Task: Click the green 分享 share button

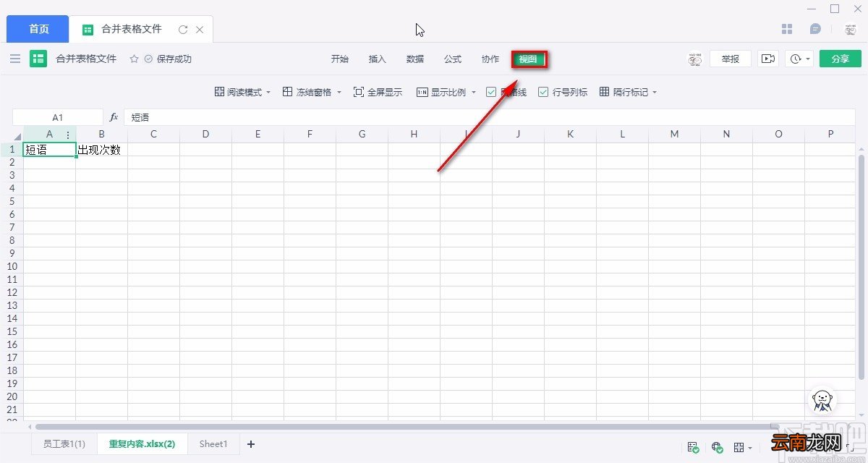Action: (x=841, y=59)
